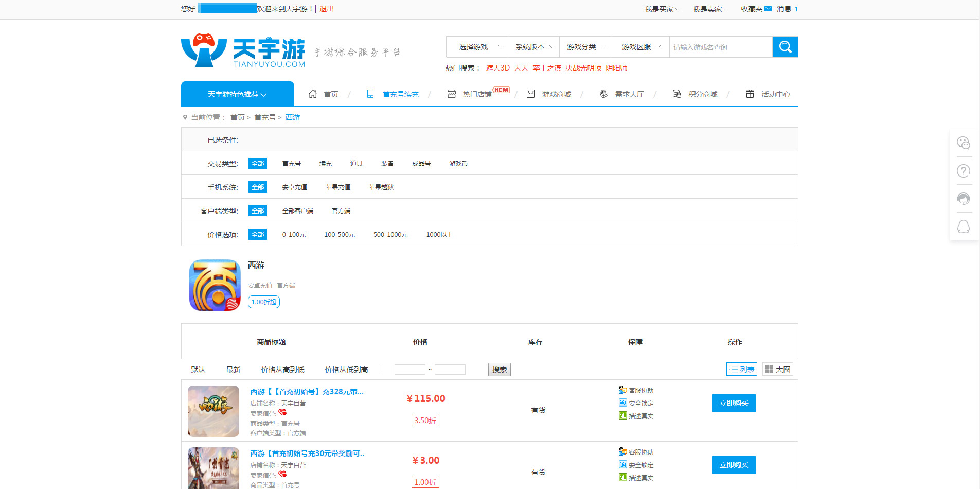The height and width of the screenshot is (489, 980).
Task: Click 安全锁定 icon in first listing
Action: (x=623, y=403)
